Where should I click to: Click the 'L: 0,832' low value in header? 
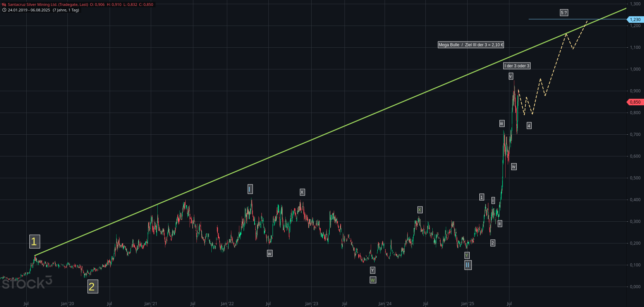coord(130,4)
